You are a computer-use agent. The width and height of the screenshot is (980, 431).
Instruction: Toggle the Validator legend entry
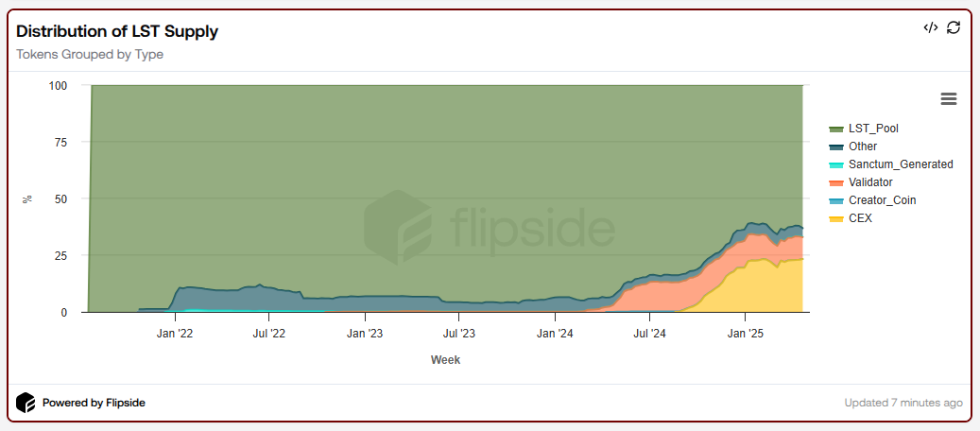pyautogui.click(x=869, y=182)
